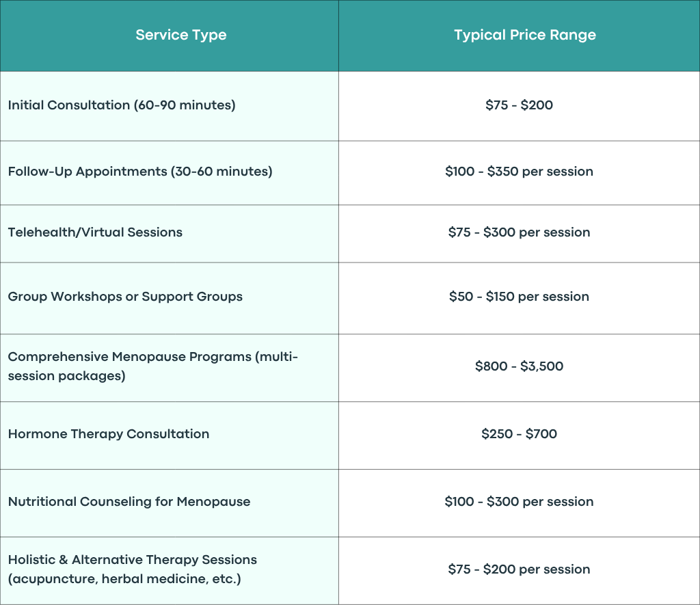Click Nutritional Counseling for Menopause
The height and width of the screenshot is (605, 700).
tap(129, 501)
